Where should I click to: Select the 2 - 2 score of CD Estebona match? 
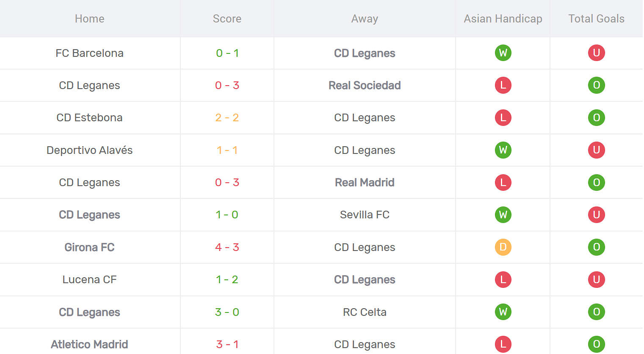coord(227,117)
